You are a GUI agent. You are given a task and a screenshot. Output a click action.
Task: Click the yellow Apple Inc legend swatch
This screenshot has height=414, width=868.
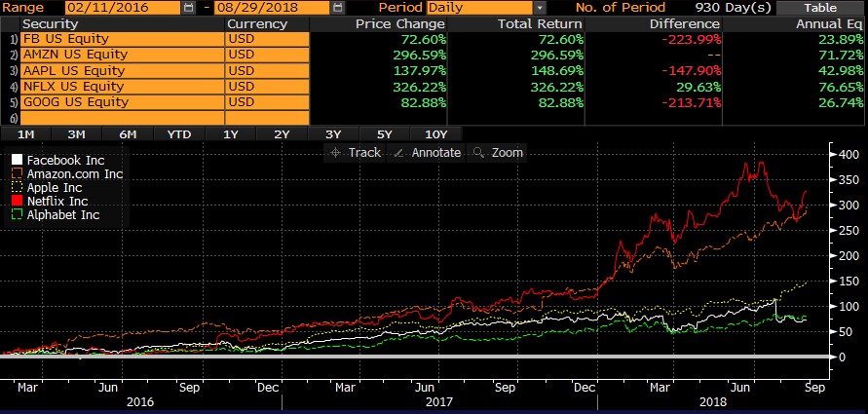(18, 188)
